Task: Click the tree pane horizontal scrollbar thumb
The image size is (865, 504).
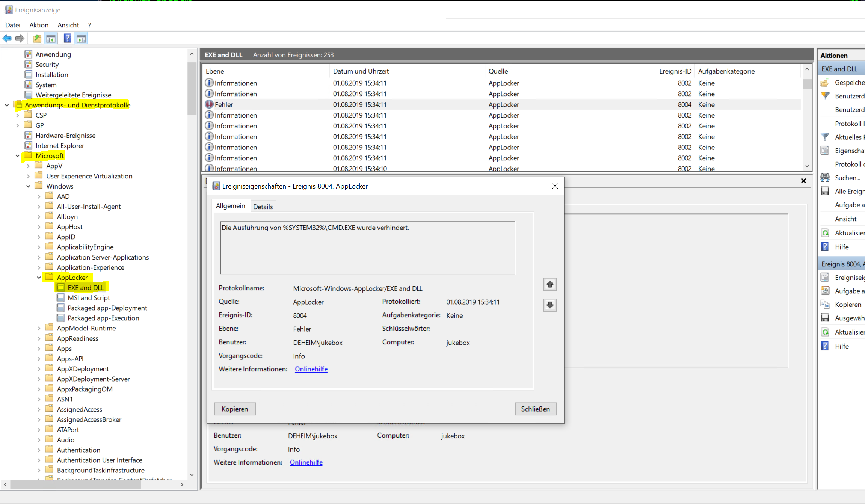Action: (x=76, y=485)
